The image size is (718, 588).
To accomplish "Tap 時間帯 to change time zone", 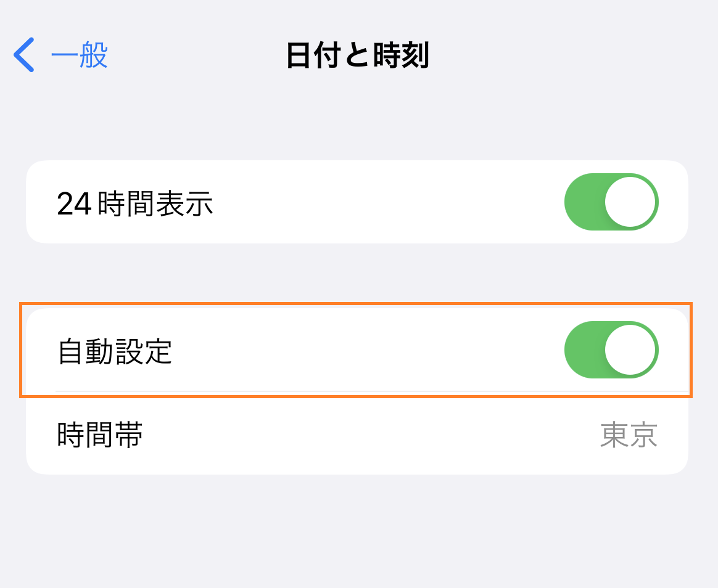I will [x=99, y=435].
